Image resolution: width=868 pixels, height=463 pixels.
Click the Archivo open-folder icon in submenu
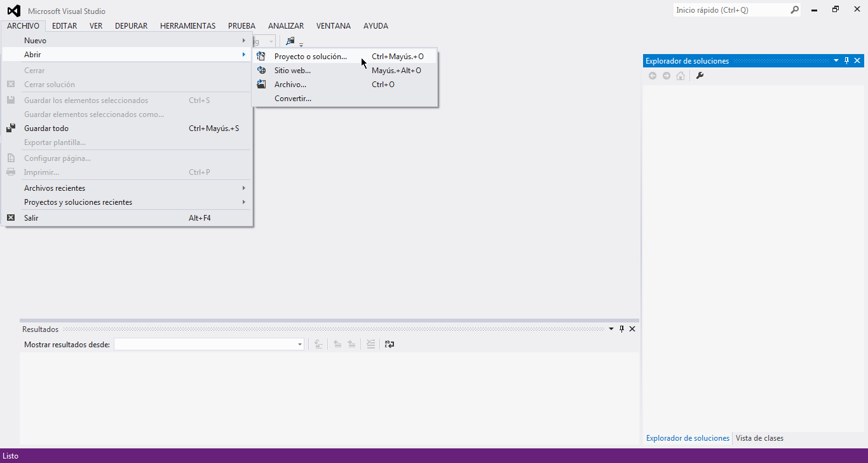tap(261, 85)
